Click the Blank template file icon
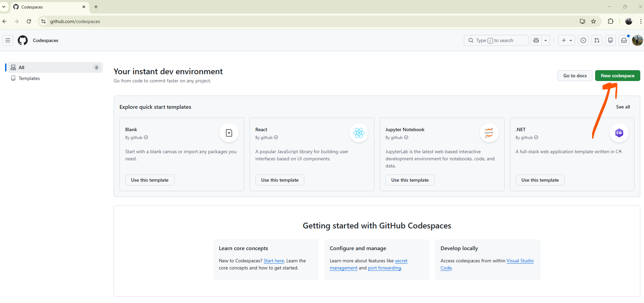Viewport: 644px width, 303px height. 229,133
